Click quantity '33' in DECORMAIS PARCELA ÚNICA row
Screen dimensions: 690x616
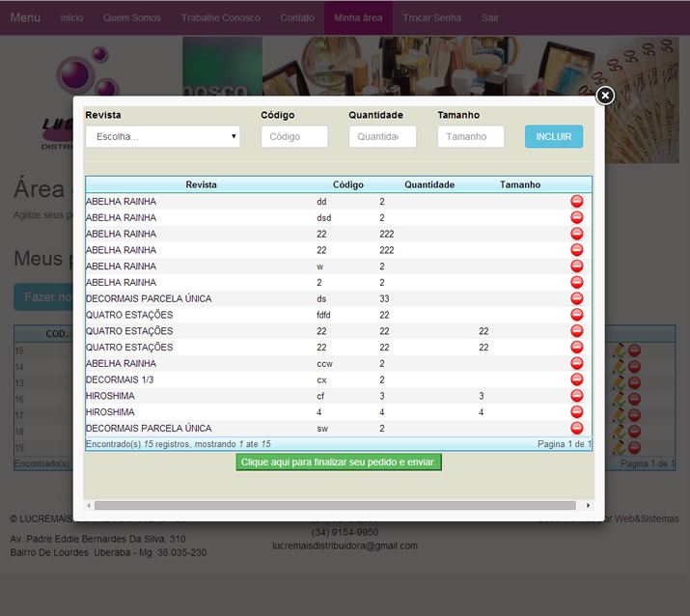click(x=385, y=298)
